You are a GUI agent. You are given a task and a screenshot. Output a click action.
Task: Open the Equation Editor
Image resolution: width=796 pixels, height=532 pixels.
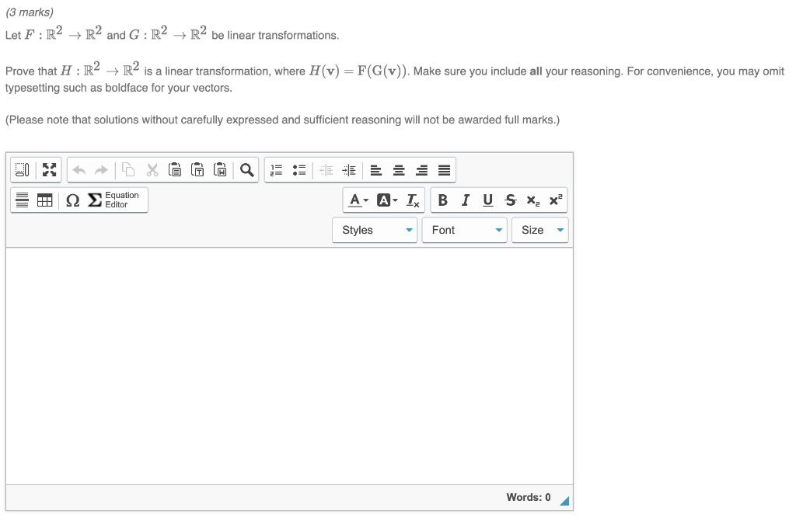coord(109,200)
